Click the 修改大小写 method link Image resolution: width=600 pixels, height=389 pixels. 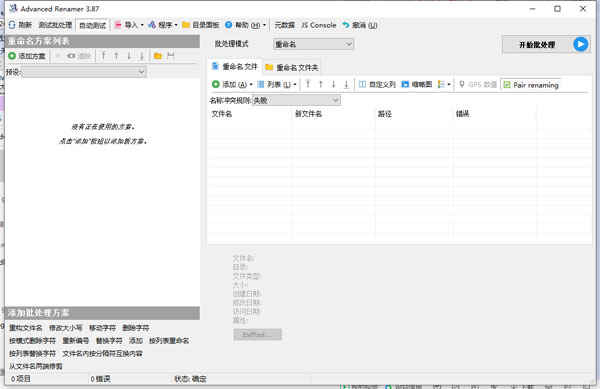pos(65,328)
